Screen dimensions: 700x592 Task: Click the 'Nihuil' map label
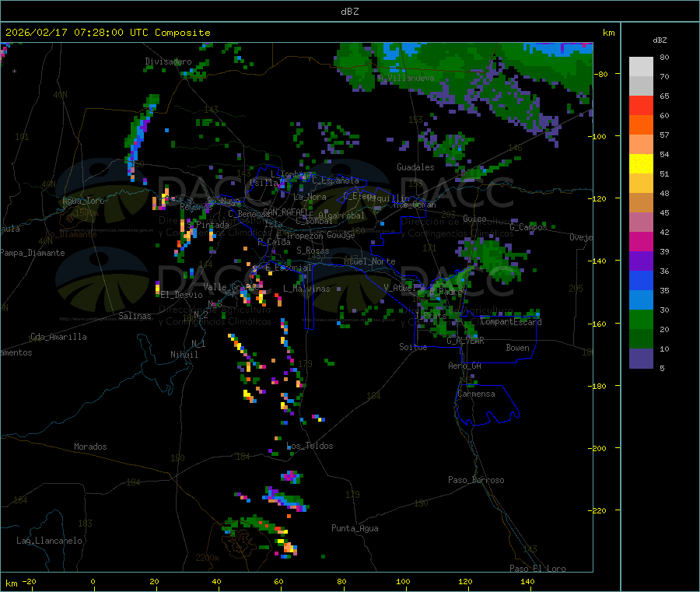[x=184, y=355]
